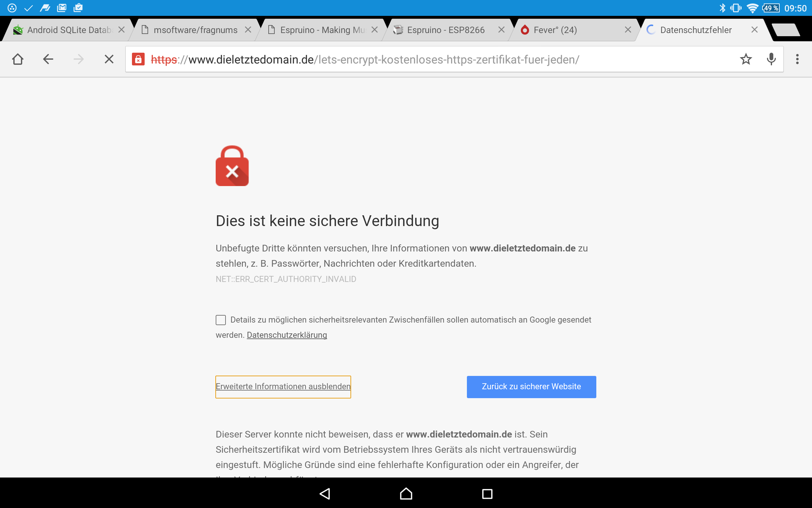Open the mail notification icon
Viewport: 812px width, 508px height.
pyautogui.click(x=62, y=8)
